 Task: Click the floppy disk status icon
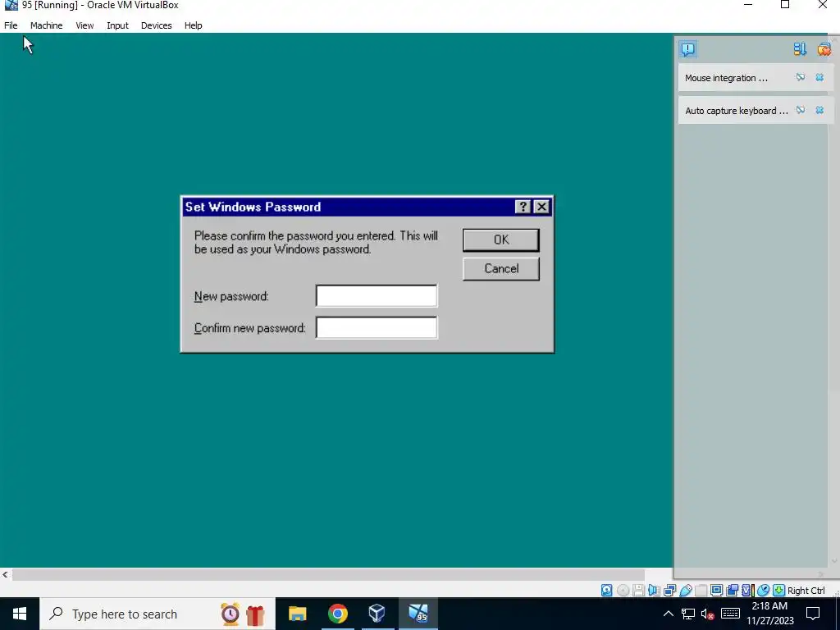point(638,591)
